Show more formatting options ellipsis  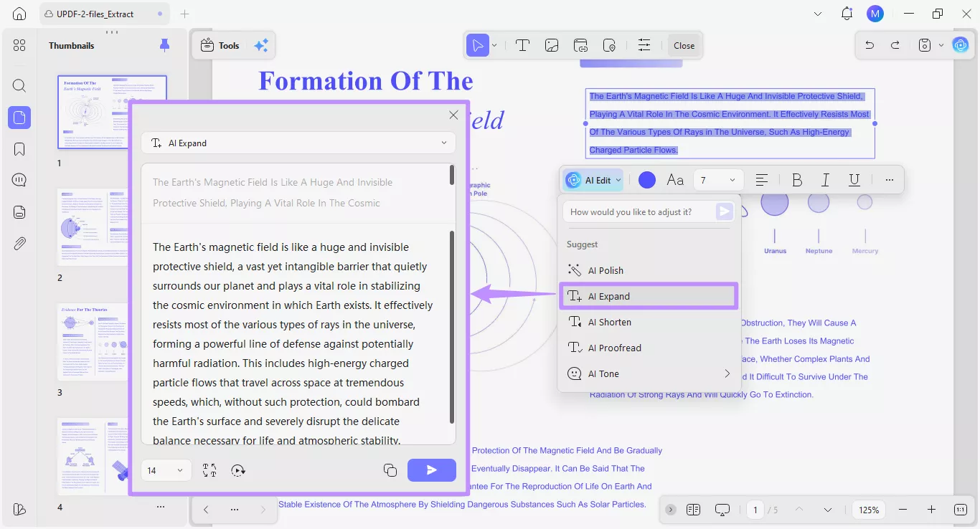[890, 180]
